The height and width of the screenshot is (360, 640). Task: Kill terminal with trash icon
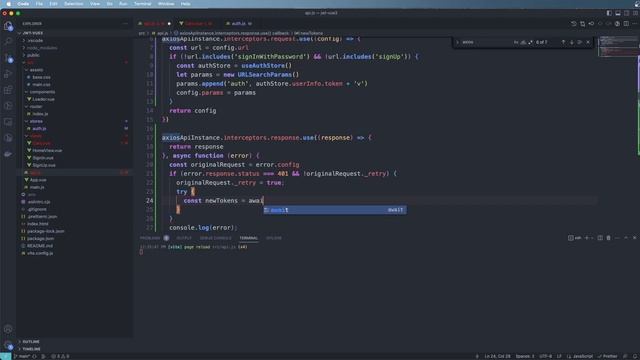coord(608,238)
